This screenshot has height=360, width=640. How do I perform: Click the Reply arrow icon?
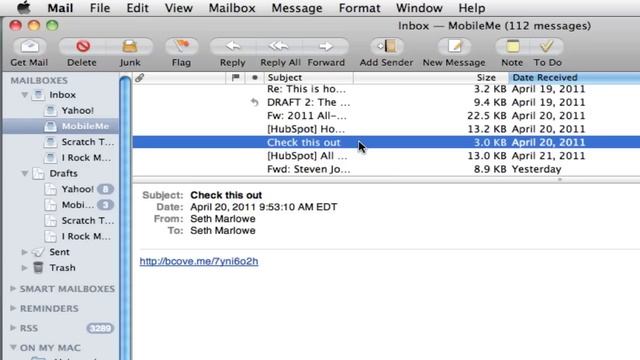[x=233, y=46]
